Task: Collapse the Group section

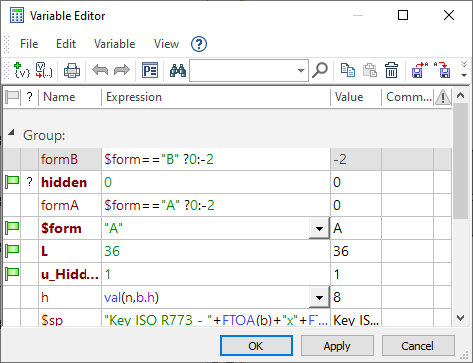Action: point(12,133)
